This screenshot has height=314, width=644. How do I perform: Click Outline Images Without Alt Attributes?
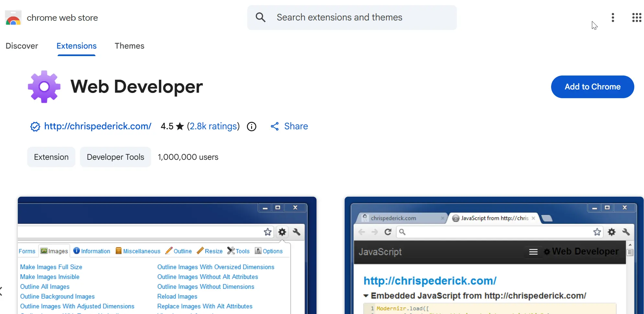click(x=207, y=277)
